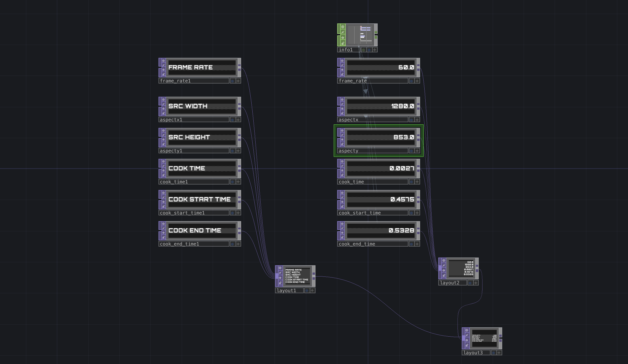
Task: Click bypass arrow flag on frame_rate node
Action: tap(342, 70)
